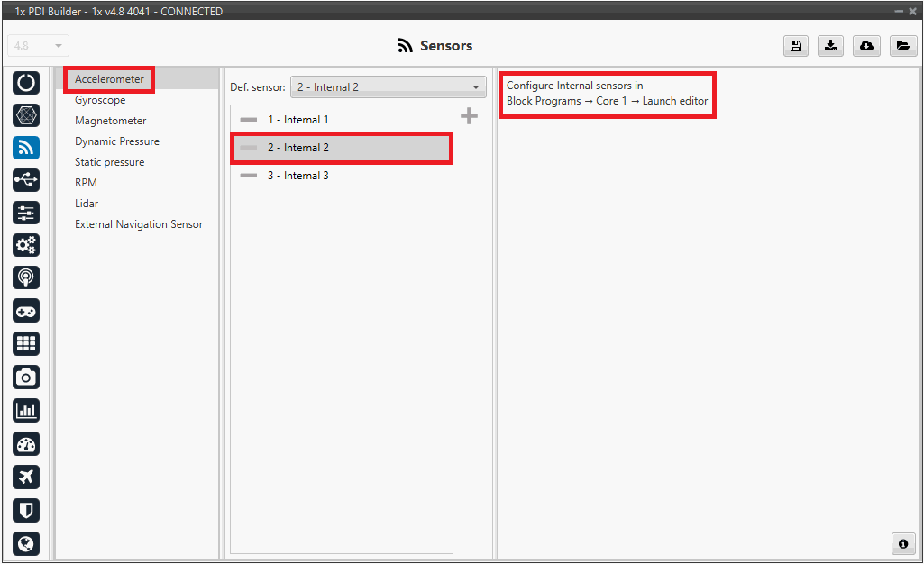The width and height of the screenshot is (924, 564).
Task: Select Magnetometer sensor category
Action: pos(110,121)
